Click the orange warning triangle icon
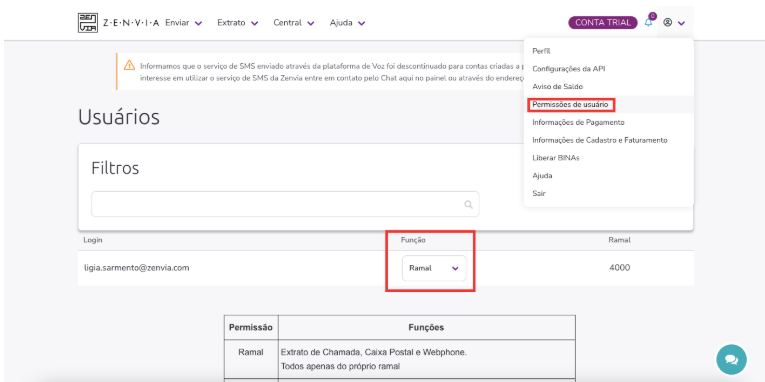The image size is (765, 382). click(x=129, y=65)
